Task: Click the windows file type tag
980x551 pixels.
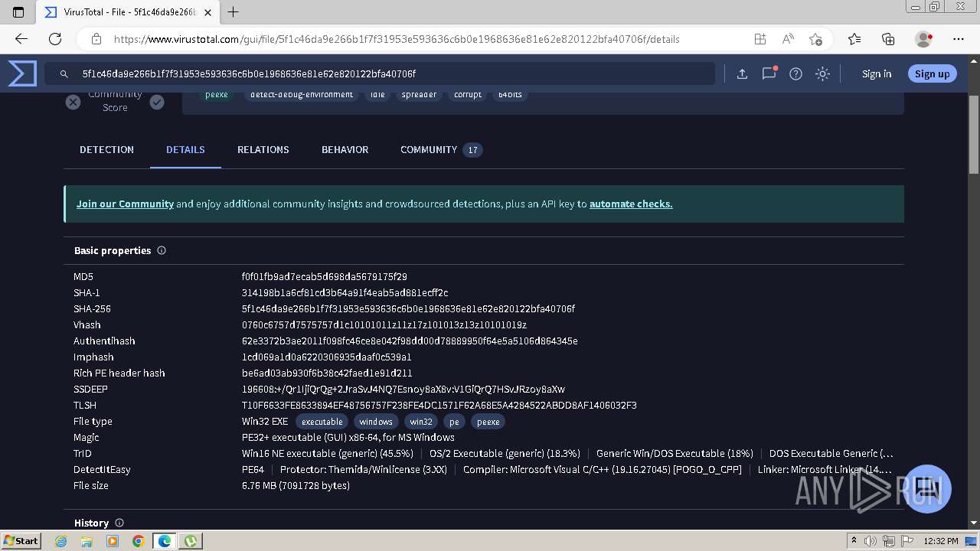Action: (376, 422)
